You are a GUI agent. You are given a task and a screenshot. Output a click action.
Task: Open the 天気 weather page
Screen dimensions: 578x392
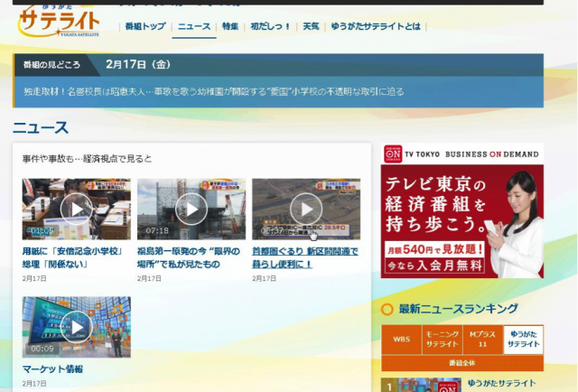tap(311, 26)
